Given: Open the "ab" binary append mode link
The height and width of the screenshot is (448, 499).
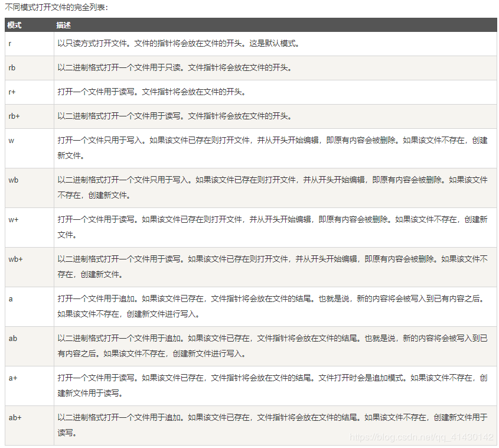Looking at the screenshot, I should click(x=12, y=338).
